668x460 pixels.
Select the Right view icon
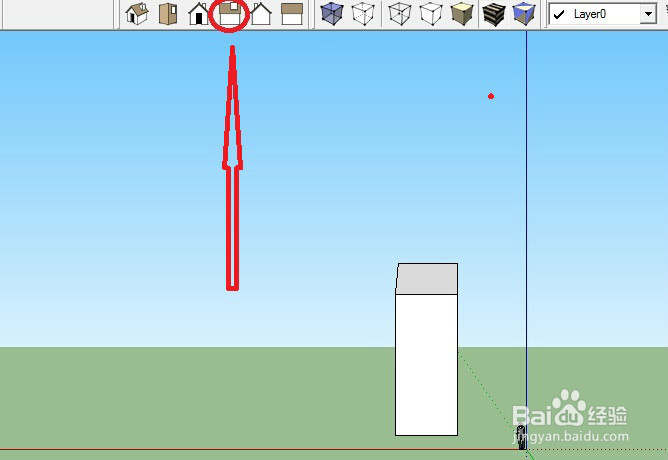230,14
